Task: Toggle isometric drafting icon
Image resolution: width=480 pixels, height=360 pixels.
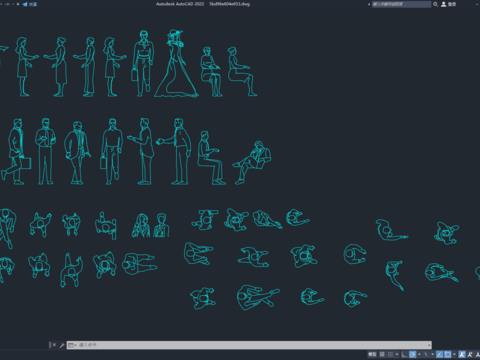Action: pyautogui.click(x=426, y=354)
